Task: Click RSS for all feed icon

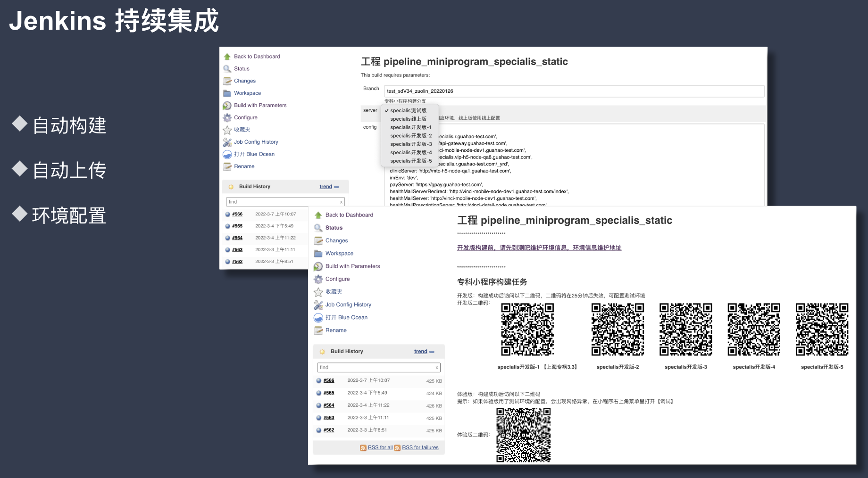Action: pyautogui.click(x=363, y=448)
